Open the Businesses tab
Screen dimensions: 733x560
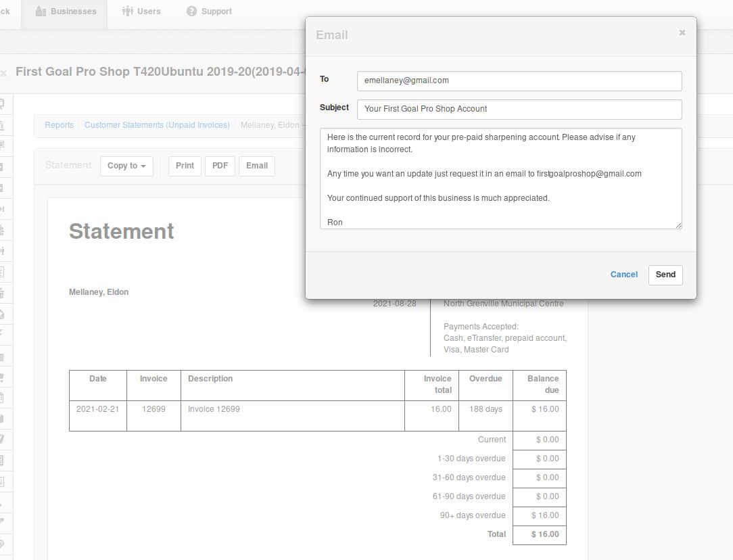(66, 11)
